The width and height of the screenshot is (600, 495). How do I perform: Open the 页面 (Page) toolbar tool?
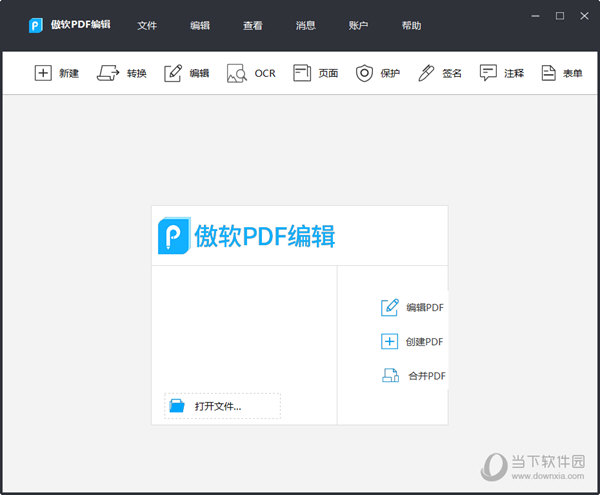[302, 73]
